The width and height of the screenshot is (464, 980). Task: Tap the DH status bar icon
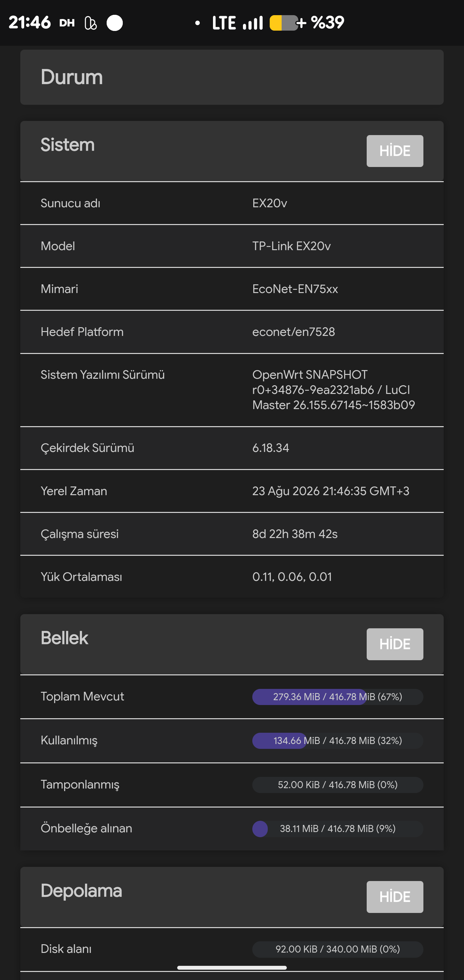tap(67, 23)
